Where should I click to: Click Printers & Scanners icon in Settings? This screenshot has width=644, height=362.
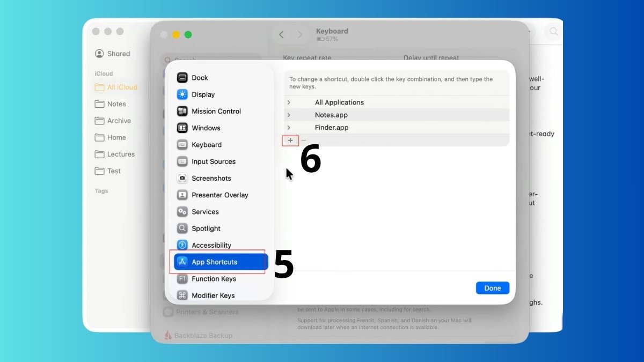click(x=168, y=312)
